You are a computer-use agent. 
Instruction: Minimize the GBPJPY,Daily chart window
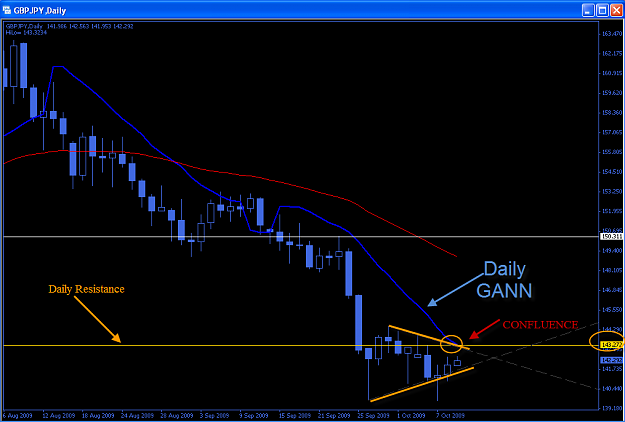click(x=589, y=11)
